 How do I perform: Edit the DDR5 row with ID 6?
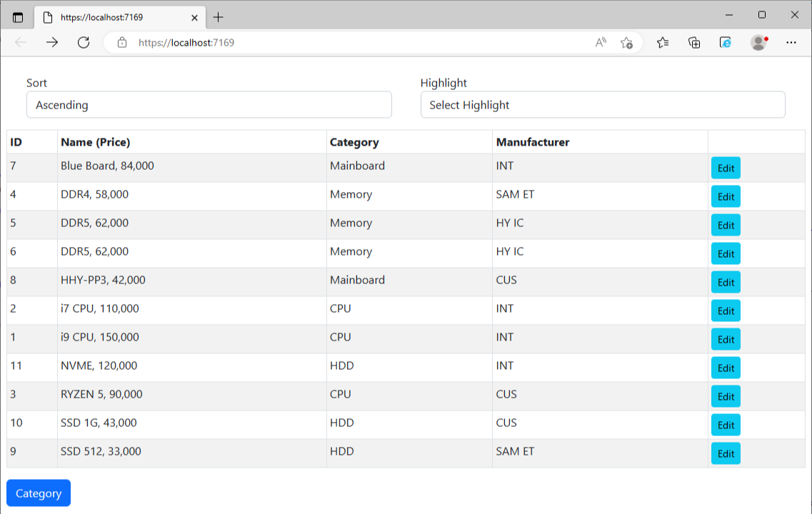click(726, 253)
